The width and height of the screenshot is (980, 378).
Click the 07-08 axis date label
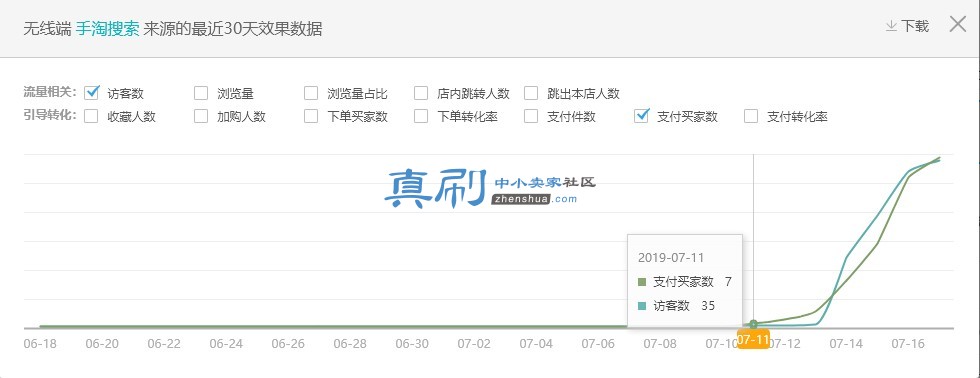point(660,344)
